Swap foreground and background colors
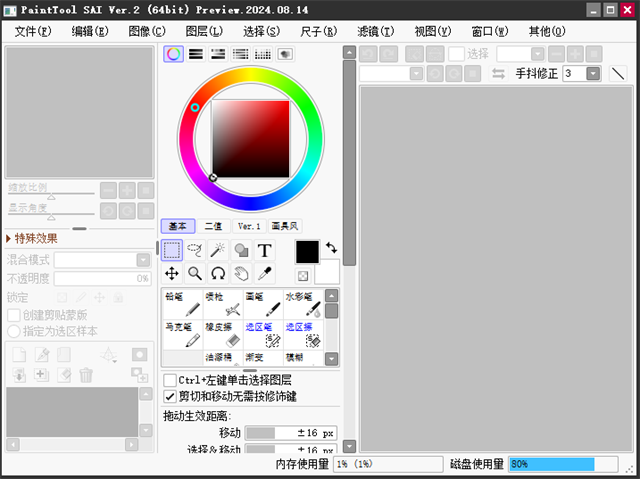 [x=331, y=248]
